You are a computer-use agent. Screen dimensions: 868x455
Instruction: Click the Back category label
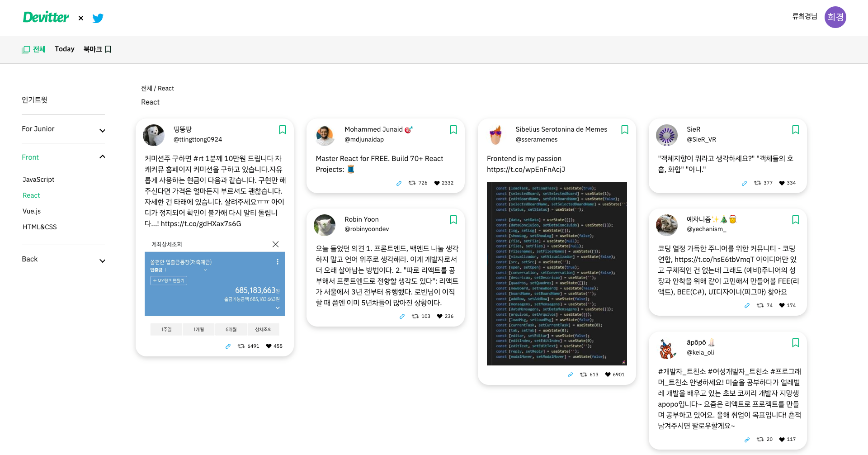click(30, 259)
